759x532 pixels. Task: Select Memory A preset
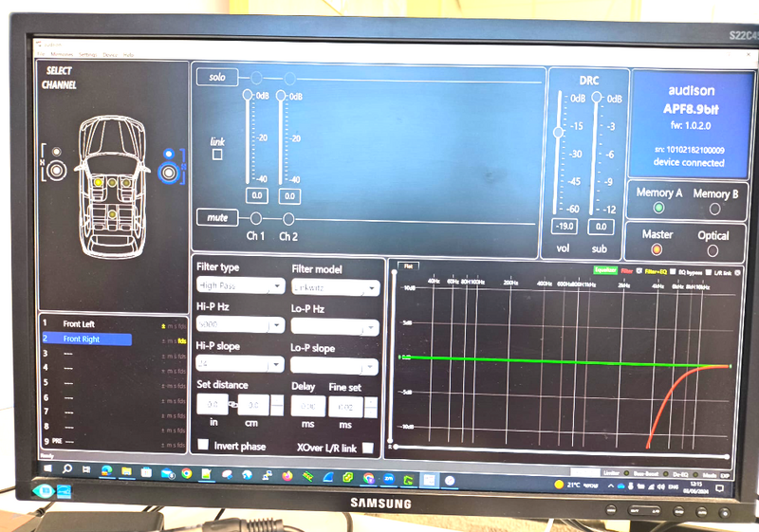tap(658, 208)
